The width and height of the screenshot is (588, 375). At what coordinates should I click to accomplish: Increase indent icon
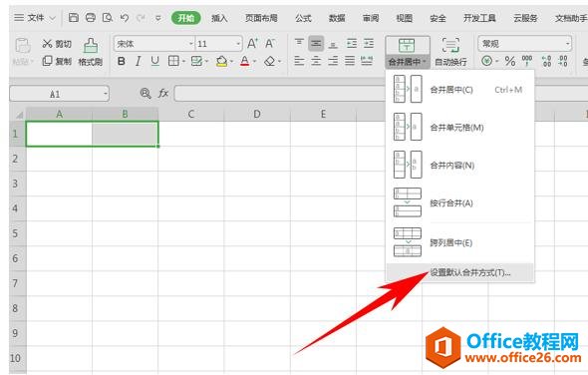click(369, 44)
